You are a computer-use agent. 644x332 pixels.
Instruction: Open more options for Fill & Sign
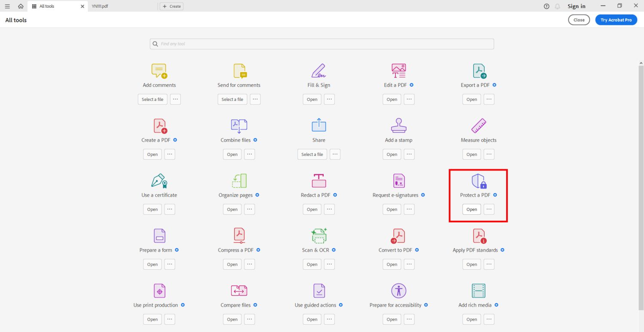point(329,99)
